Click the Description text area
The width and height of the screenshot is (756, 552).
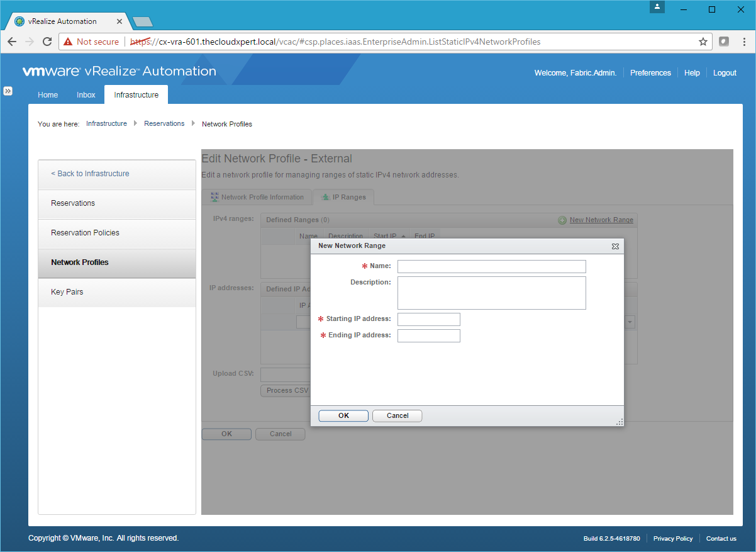point(491,293)
